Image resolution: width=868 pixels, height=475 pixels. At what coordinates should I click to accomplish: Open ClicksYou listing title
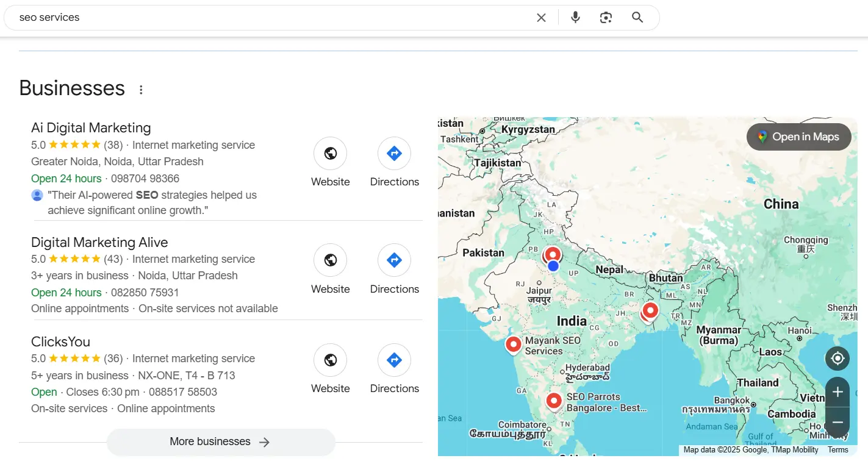(60, 341)
